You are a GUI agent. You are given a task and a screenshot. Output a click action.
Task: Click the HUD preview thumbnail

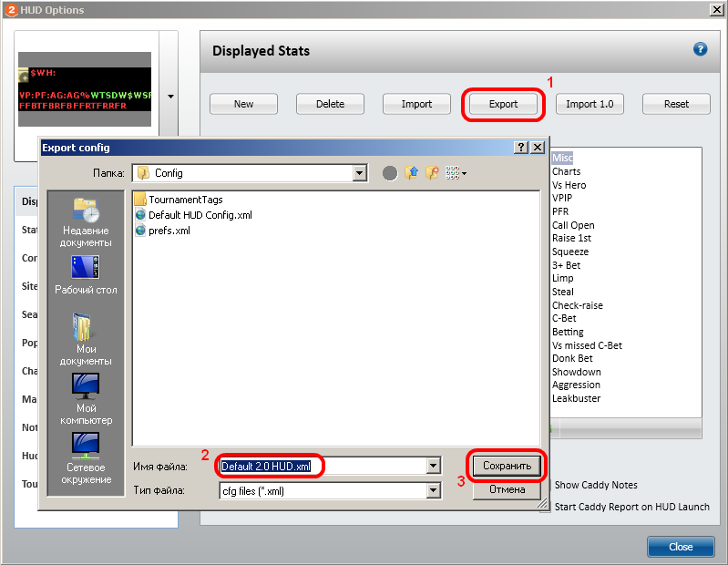coord(85,89)
